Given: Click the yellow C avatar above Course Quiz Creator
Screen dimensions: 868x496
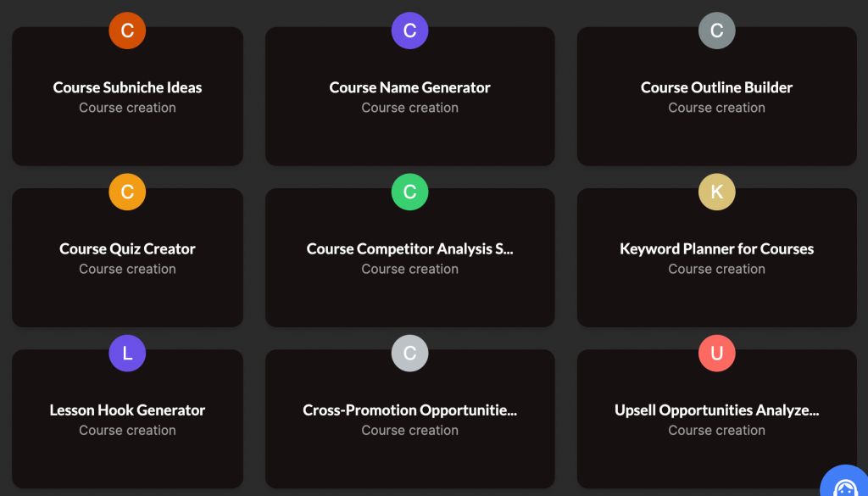Looking at the screenshot, I should 127,192.
